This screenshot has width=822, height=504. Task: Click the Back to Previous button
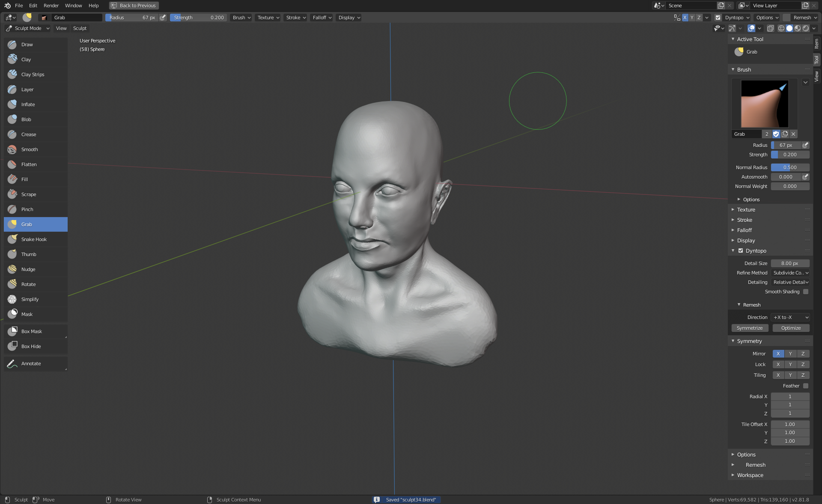pyautogui.click(x=134, y=6)
